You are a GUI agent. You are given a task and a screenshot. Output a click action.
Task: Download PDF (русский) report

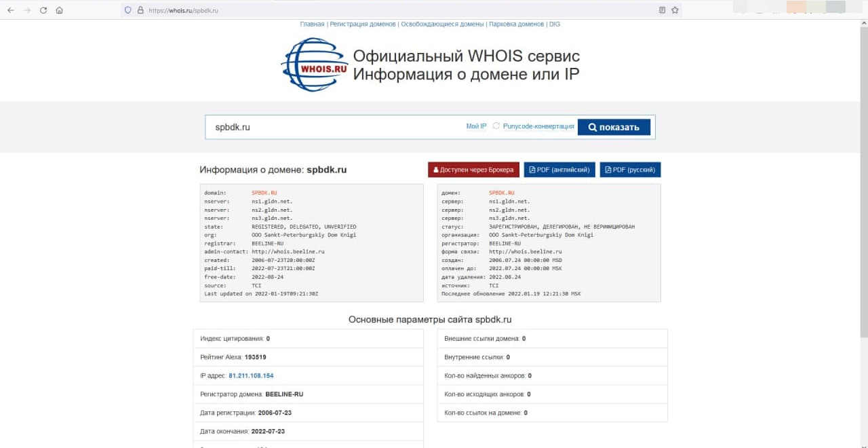pyautogui.click(x=630, y=170)
